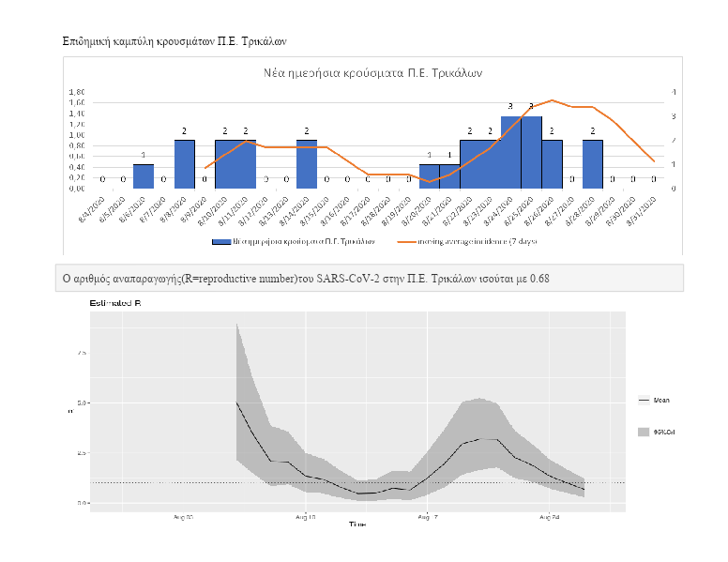This screenshot has width=728, height=562.
Task: Click the 'Estimated R' chart title
Action: pos(115,303)
